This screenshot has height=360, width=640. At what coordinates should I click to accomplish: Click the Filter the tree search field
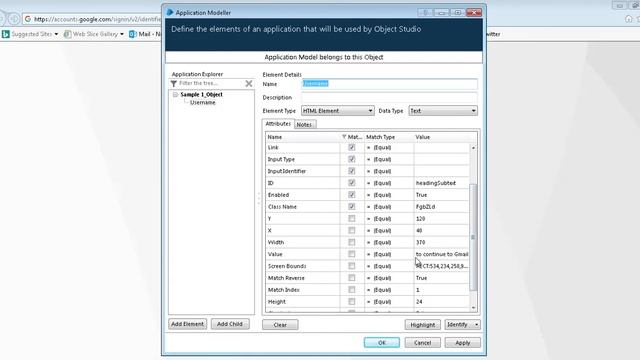click(x=211, y=83)
